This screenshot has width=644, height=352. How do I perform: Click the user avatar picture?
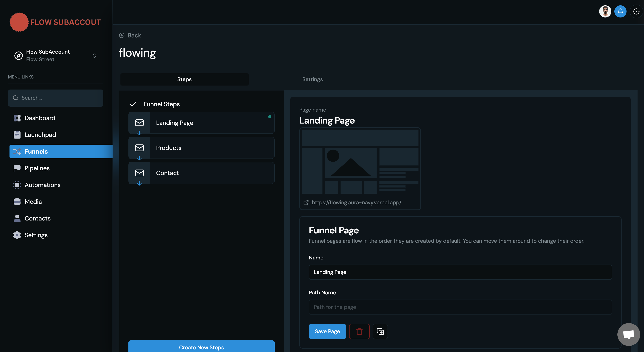[605, 12]
